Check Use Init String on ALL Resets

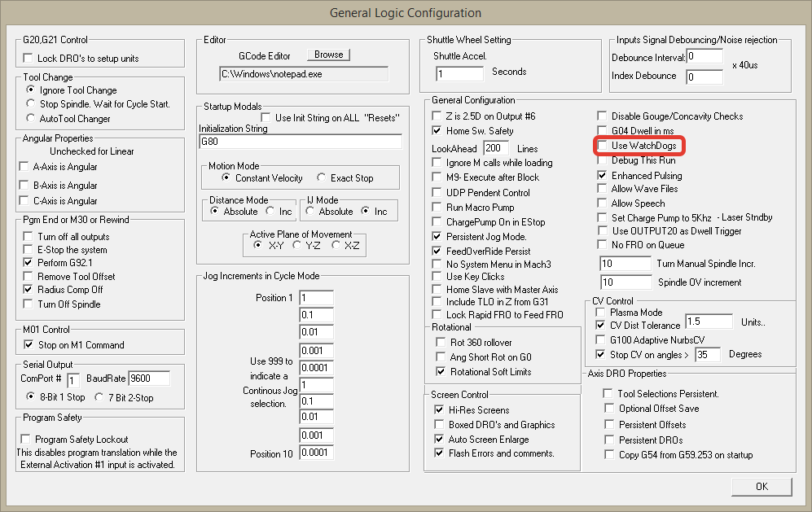pyautogui.click(x=266, y=117)
